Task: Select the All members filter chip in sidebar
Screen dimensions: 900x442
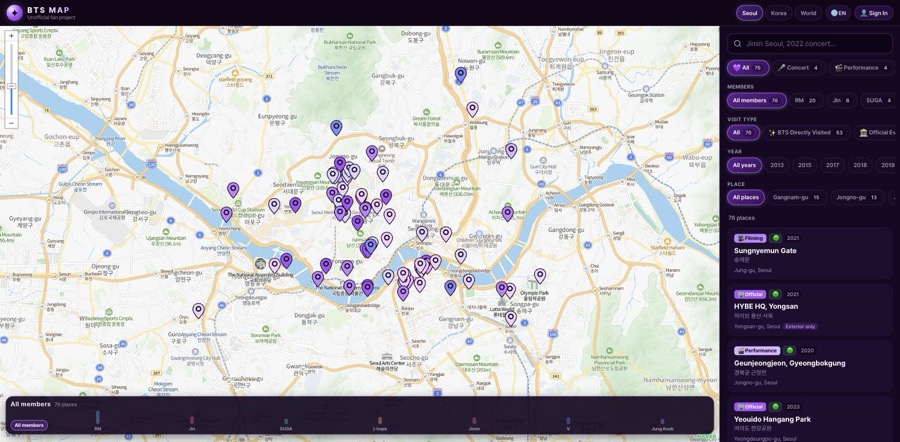Action: tap(757, 100)
